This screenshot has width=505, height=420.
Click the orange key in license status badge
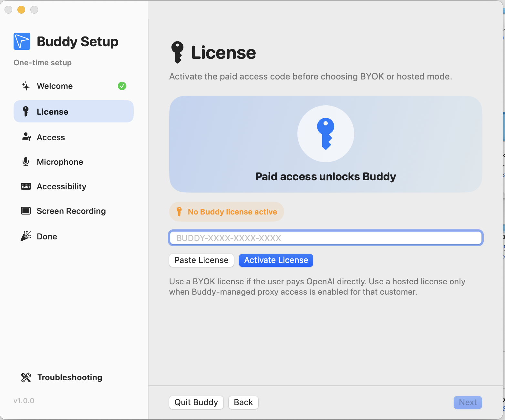(x=179, y=212)
